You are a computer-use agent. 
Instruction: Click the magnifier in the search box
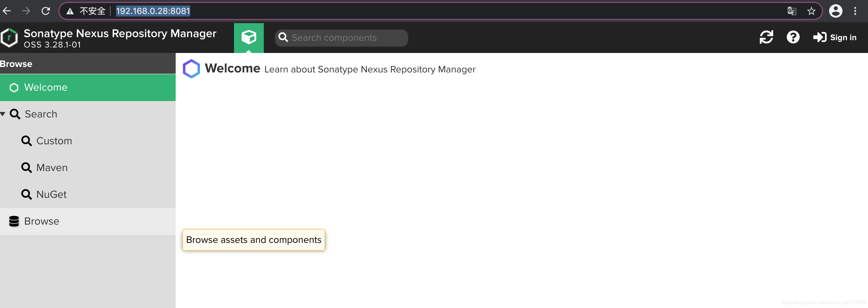[x=283, y=37]
